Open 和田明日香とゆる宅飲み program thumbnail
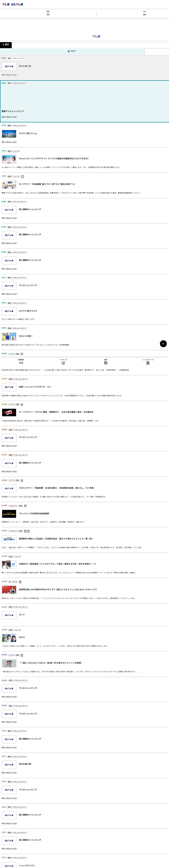 [9, 590]
